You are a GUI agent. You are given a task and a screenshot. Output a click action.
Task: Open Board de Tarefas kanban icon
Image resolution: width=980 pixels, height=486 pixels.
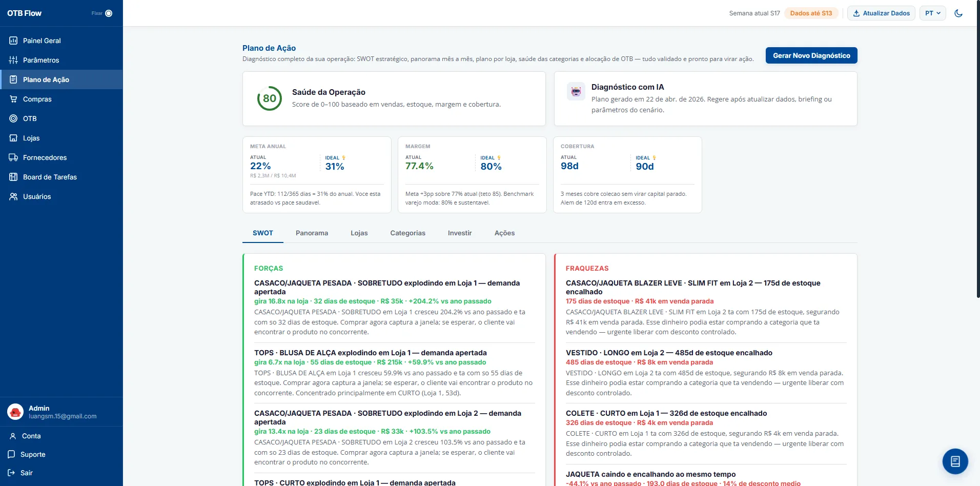point(13,177)
